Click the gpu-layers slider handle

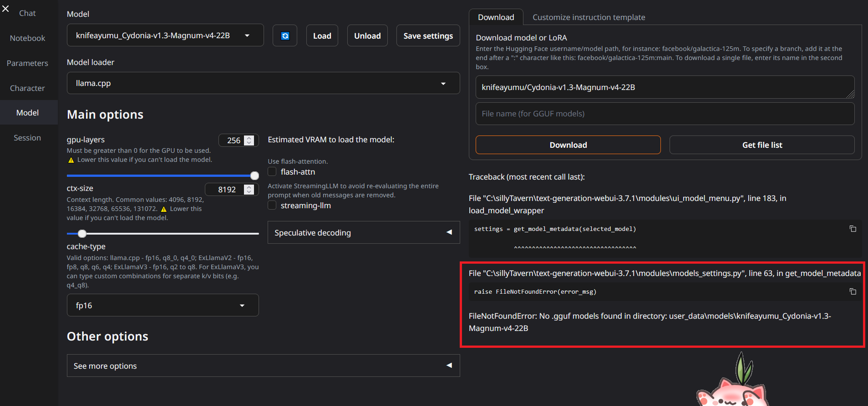click(x=254, y=175)
